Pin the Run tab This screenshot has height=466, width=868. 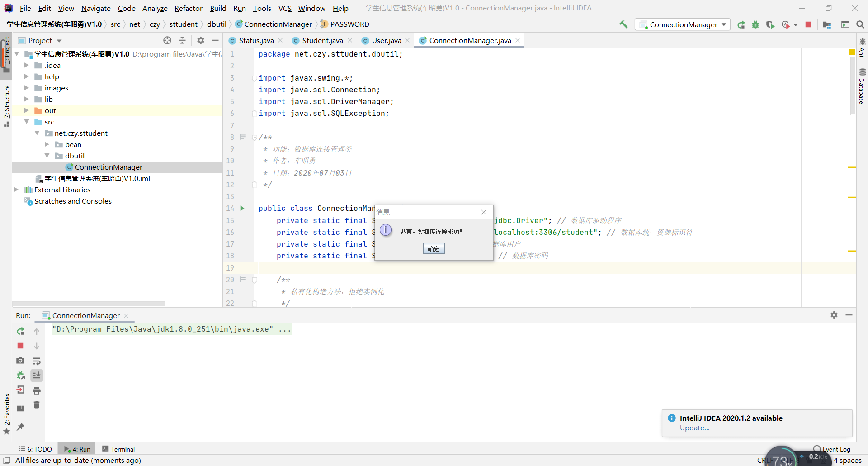pyautogui.click(x=20, y=427)
